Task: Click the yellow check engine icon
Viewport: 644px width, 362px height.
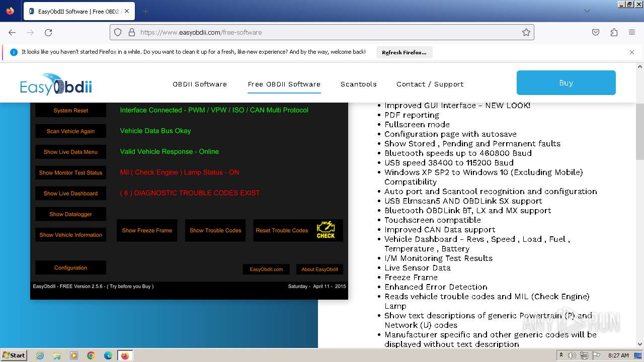Action: [x=326, y=230]
